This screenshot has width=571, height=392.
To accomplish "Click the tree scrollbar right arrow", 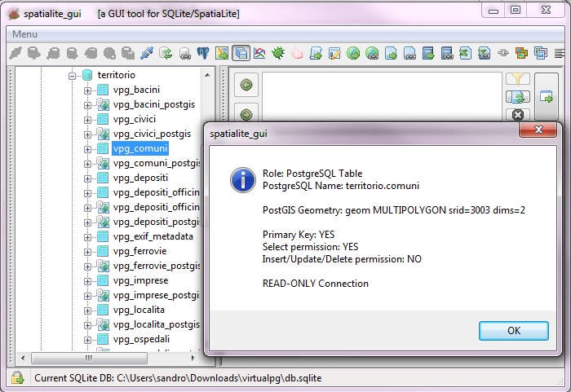I will (x=193, y=358).
